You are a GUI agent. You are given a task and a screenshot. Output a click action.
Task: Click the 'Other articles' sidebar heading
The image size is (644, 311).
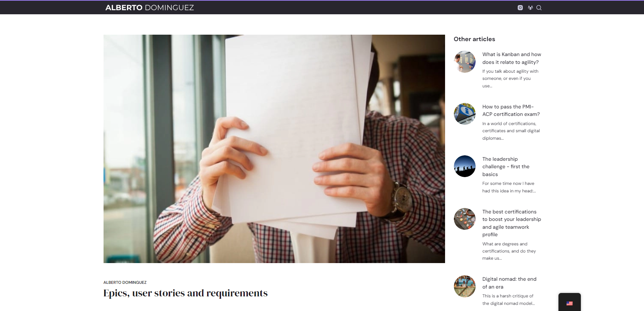[x=474, y=39]
